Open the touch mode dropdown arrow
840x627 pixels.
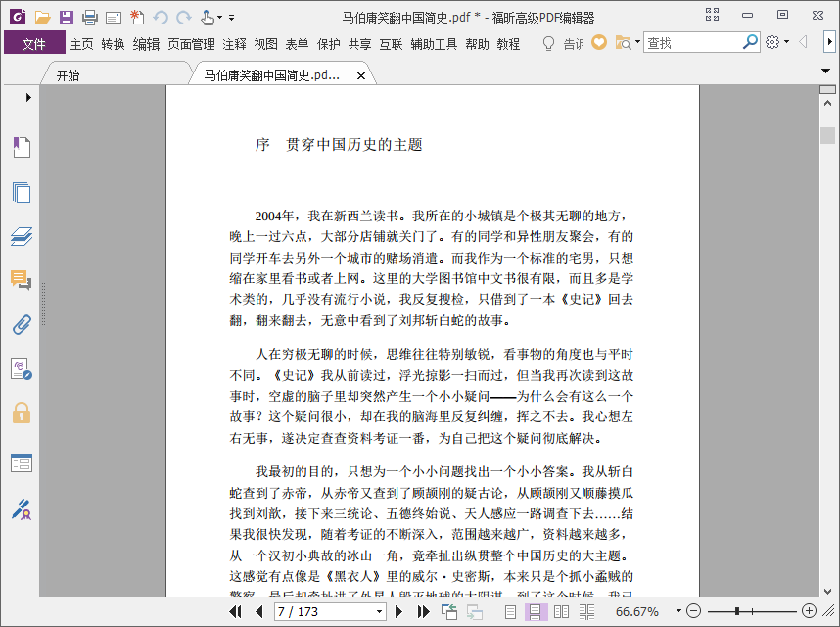219,18
